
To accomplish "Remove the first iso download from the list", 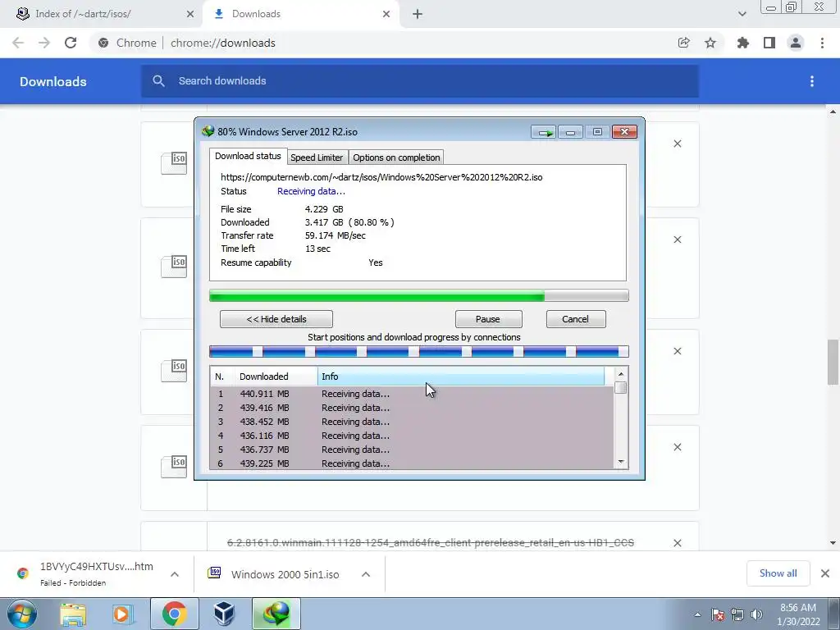I will (x=678, y=144).
